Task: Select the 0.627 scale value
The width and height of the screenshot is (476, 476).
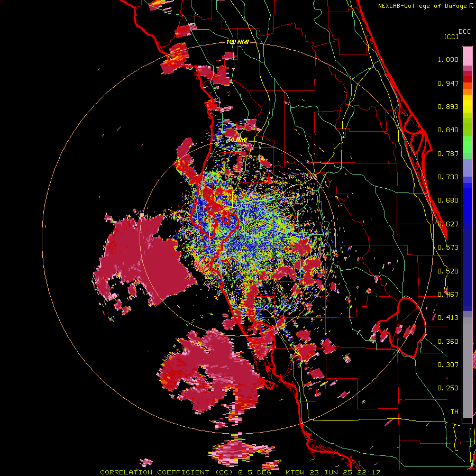Action: click(448, 224)
